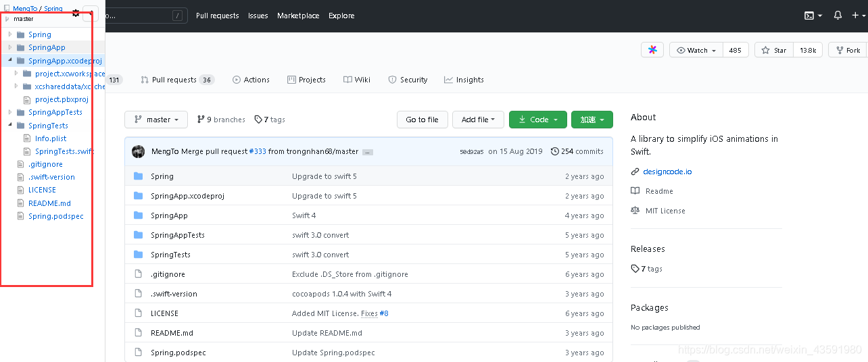Open the Add file dropdown

click(x=478, y=120)
